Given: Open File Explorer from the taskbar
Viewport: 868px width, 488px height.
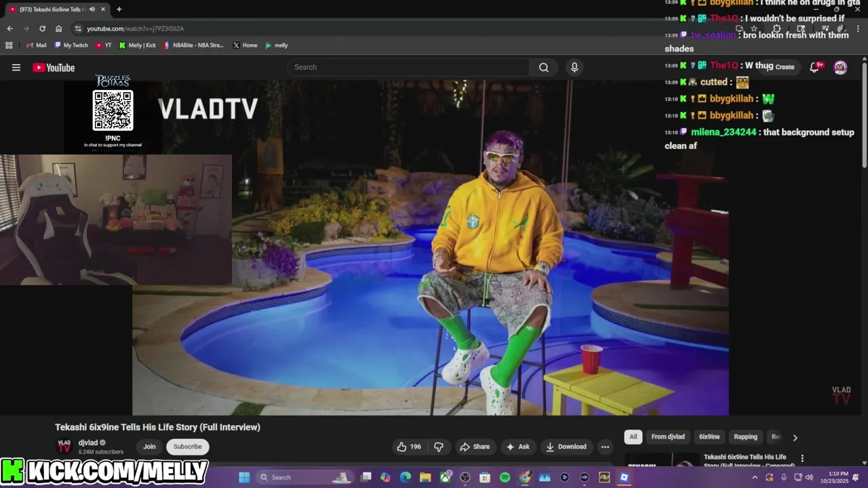Looking at the screenshot, I should click(425, 477).
